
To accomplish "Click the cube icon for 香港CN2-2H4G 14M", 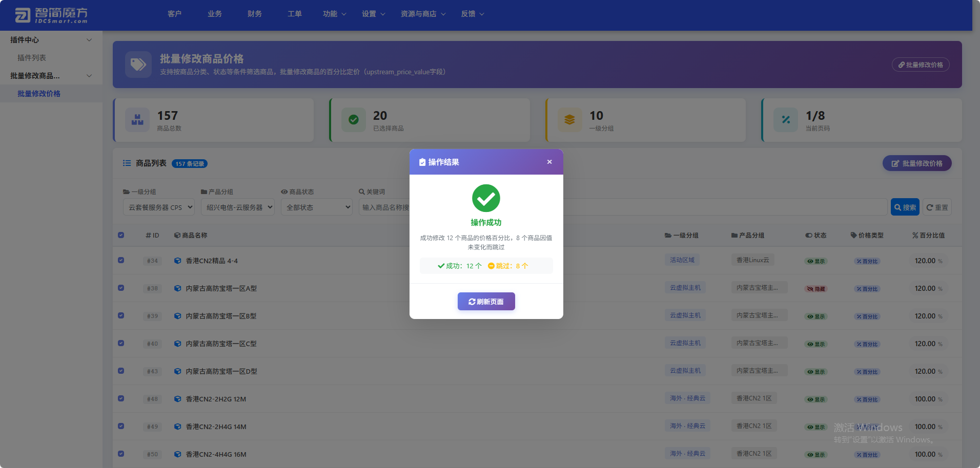I will (177, 427).
